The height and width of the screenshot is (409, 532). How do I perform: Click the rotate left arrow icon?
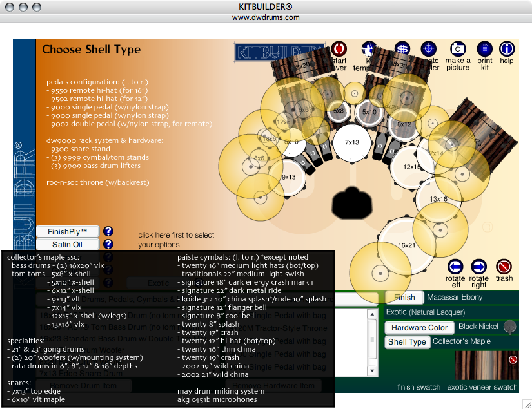pyautogui.click(x=455, y=267)
